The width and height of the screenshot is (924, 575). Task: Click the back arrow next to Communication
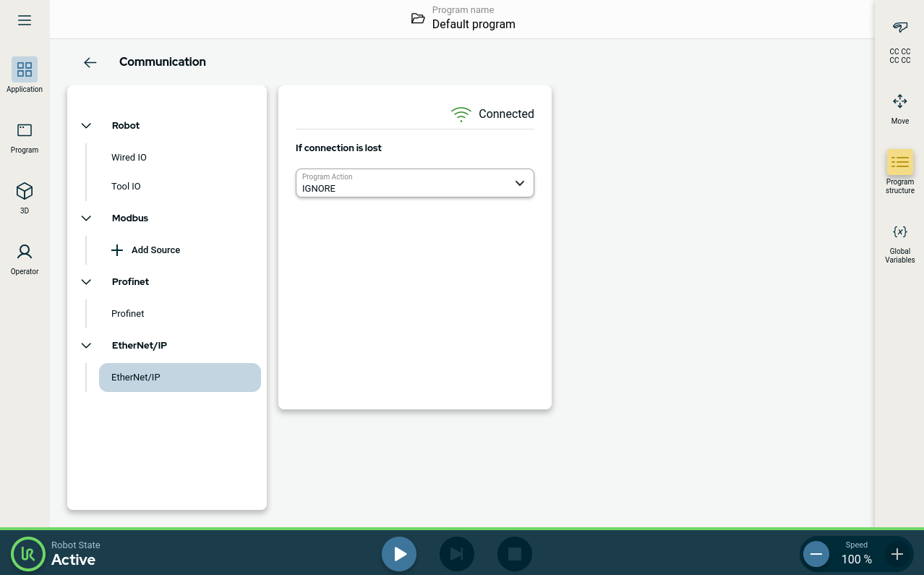tap(90, 62)
